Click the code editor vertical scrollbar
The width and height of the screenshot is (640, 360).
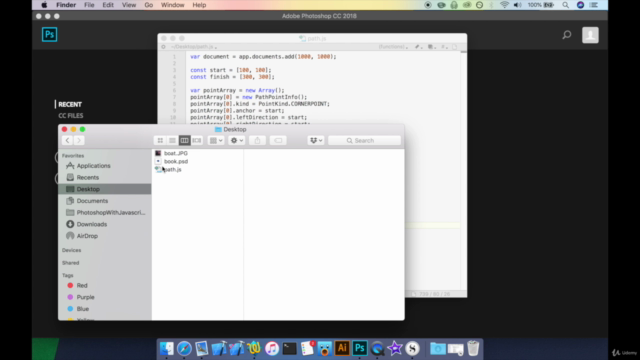464,171
